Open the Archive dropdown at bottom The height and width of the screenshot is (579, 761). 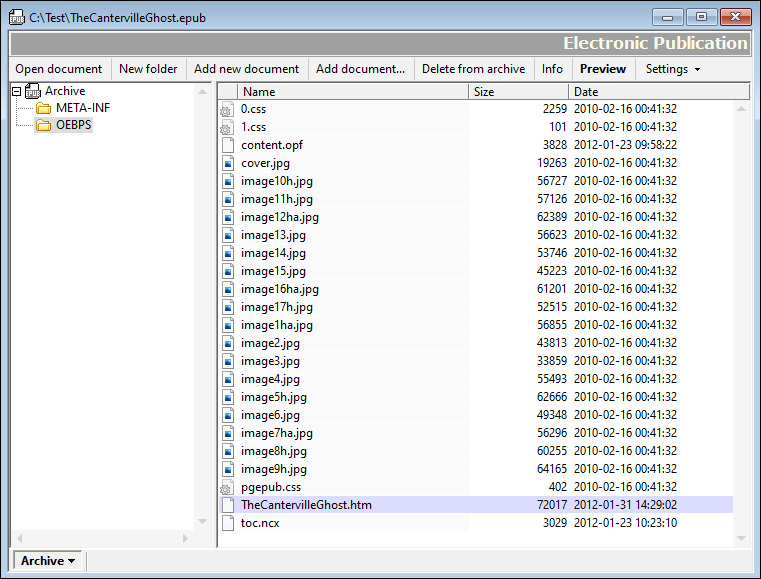tap(48, 561)
